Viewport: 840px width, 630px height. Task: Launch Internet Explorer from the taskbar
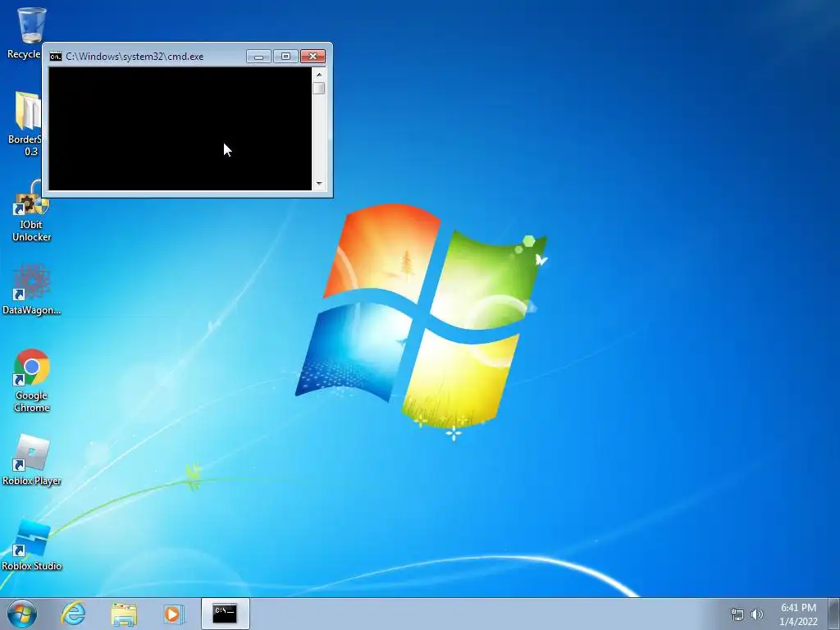pyautogui.click(x=73, y=614)
